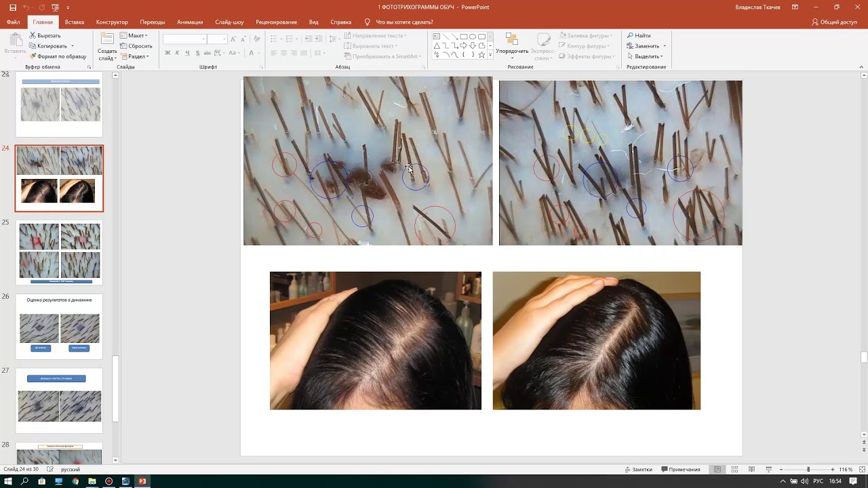The width and height of the screenshot is (868, 488).
Task: Start slideshow from beginning via quick access icon
Action: pyautogui.click(x=55, y=7)
